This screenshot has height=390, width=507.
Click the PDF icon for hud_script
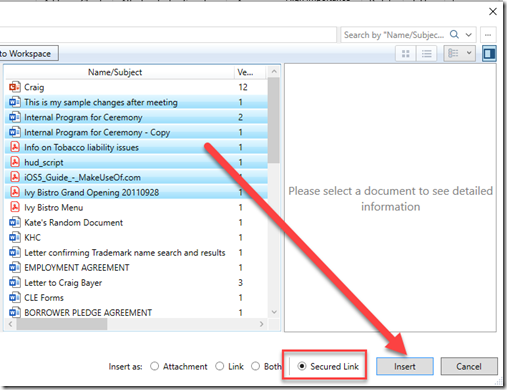14,162
